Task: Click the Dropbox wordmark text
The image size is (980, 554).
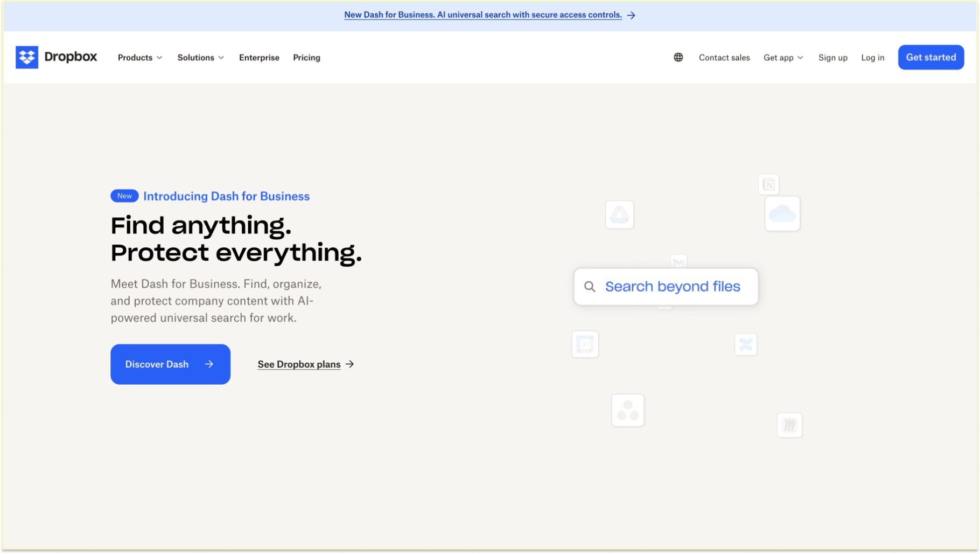Action: tap(71, 57)
